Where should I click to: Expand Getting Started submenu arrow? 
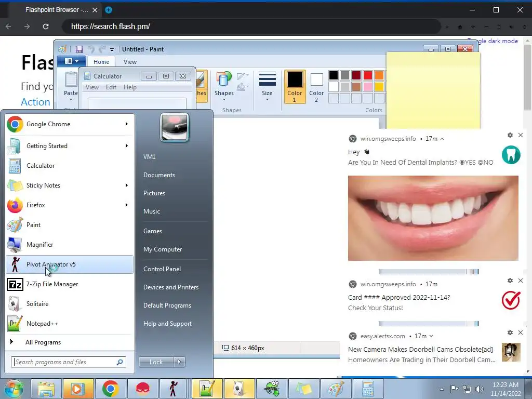(127, 146)
